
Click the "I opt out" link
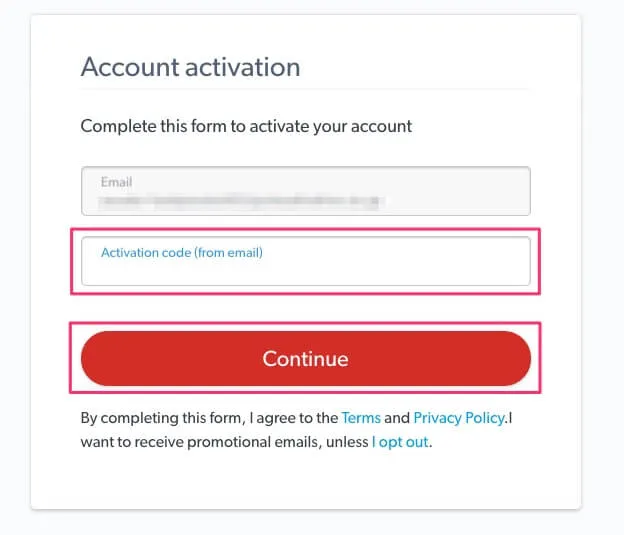click(x=401, y=441)
